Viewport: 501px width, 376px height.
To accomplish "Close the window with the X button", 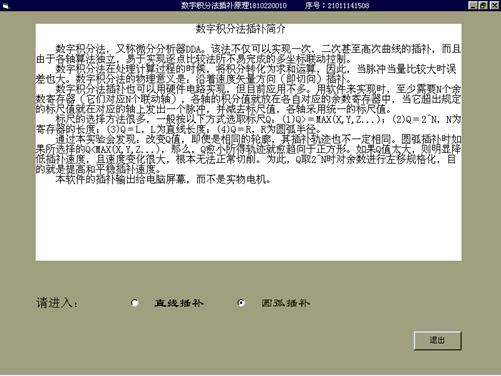I will (494, 5).
